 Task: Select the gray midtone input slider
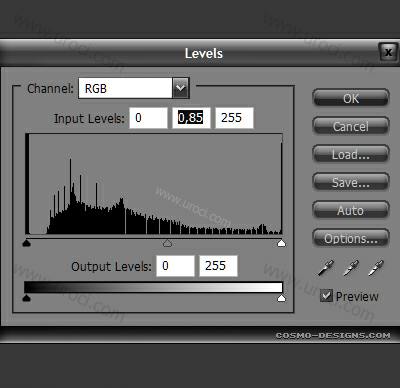[168, 243]
